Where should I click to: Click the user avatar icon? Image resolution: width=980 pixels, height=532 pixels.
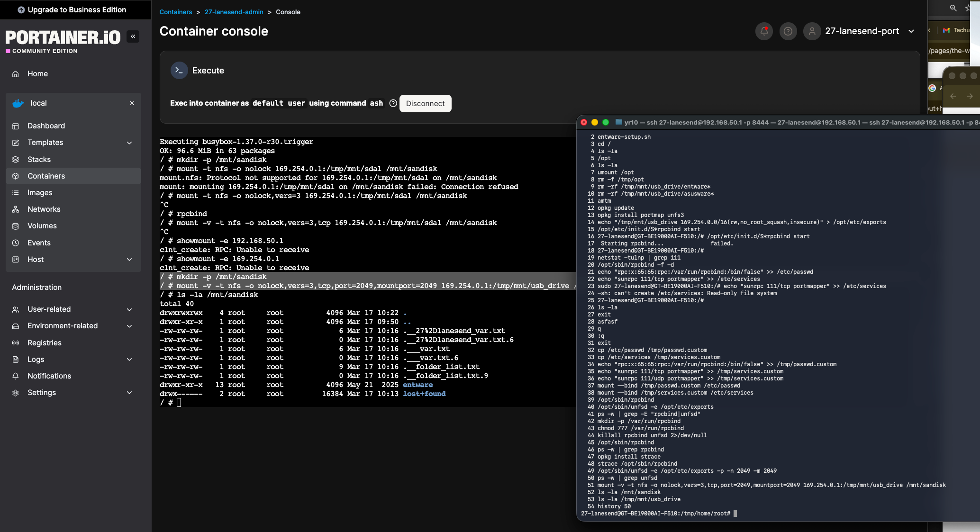click(x=812, y=31)
